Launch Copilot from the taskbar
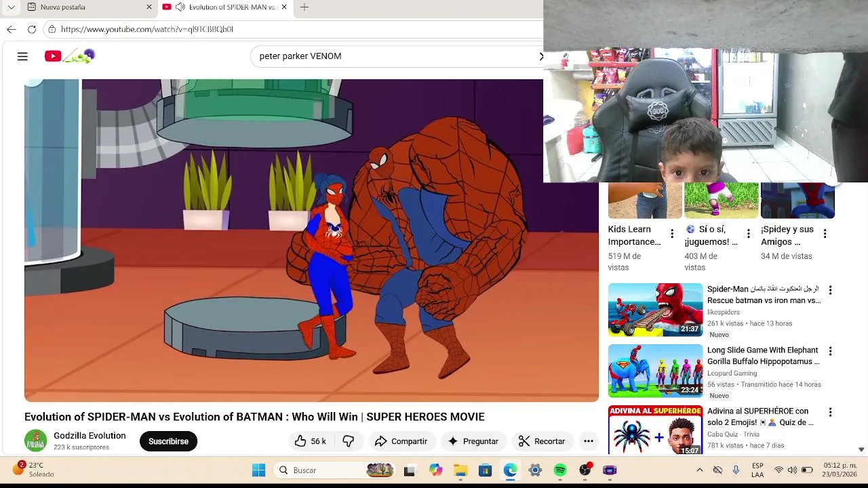 (435, 470)
